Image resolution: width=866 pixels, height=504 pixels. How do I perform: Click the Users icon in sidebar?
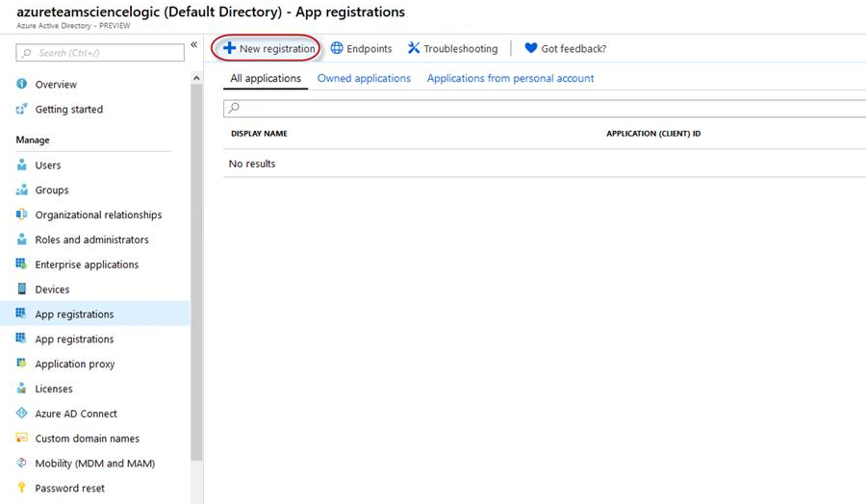click(x=22, y=165)
